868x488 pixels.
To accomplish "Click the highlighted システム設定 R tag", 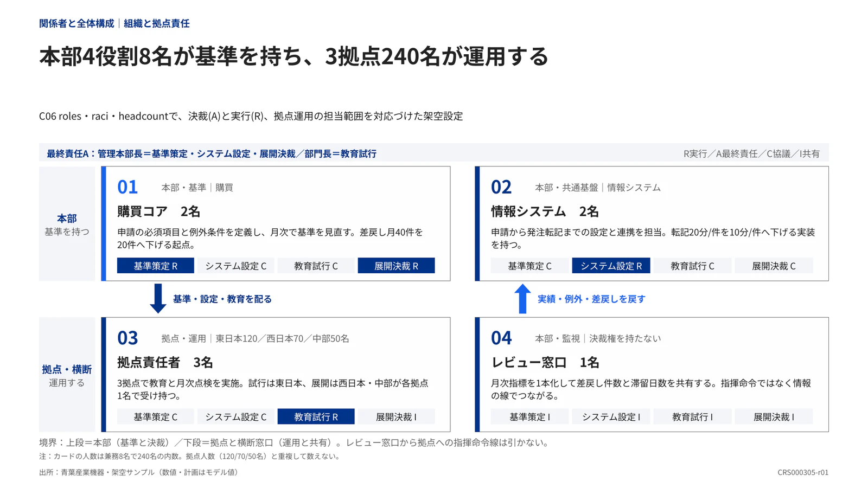I will tap(611, 266).
